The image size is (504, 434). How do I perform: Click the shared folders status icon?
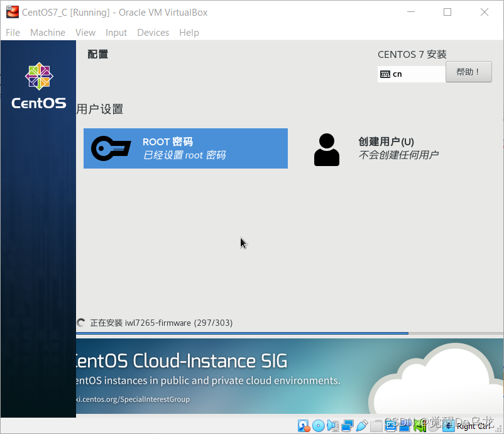pyautogui.click(x=376, y=426)
